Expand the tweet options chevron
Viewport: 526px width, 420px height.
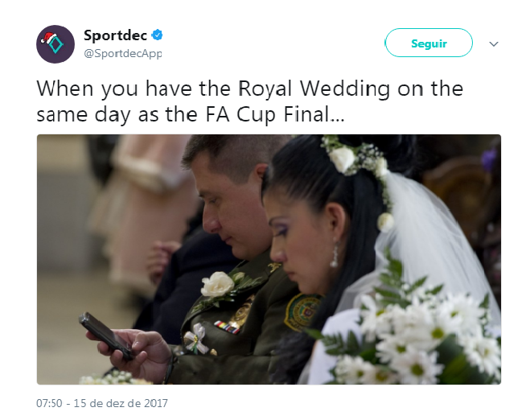494,44
